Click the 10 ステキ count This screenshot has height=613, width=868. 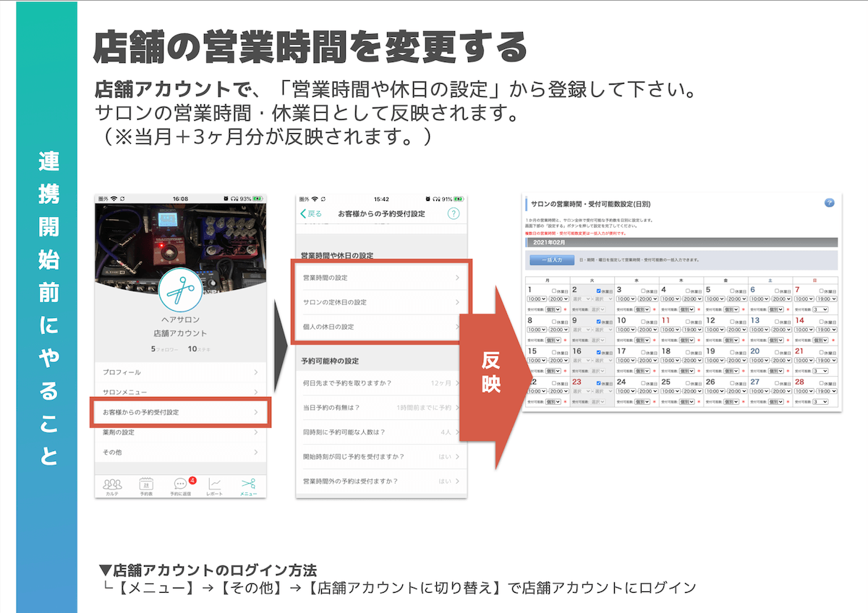(x=199, y=349)
